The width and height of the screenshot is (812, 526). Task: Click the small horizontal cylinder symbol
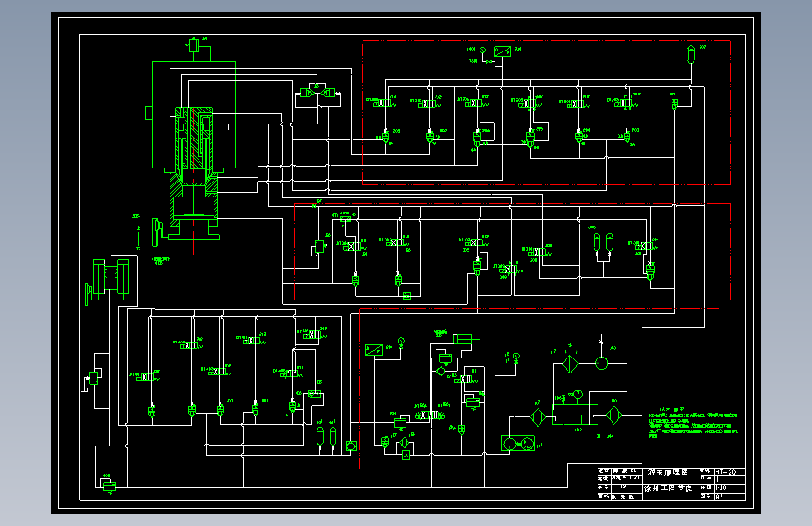point(466,340)
